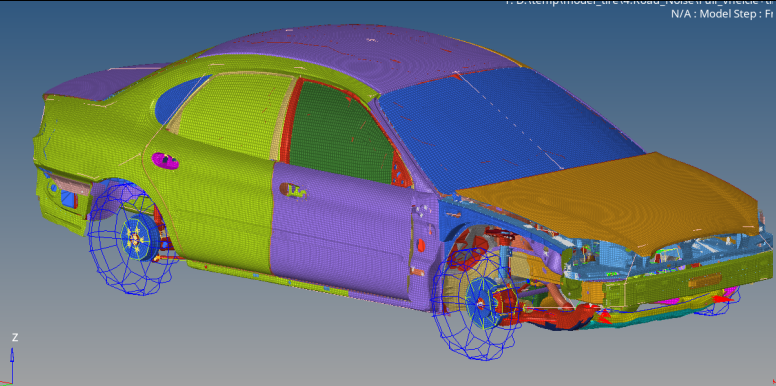776x386 pixels.
Task: Select the blue wireframe front wheel
Action: (x=478, y=303)
